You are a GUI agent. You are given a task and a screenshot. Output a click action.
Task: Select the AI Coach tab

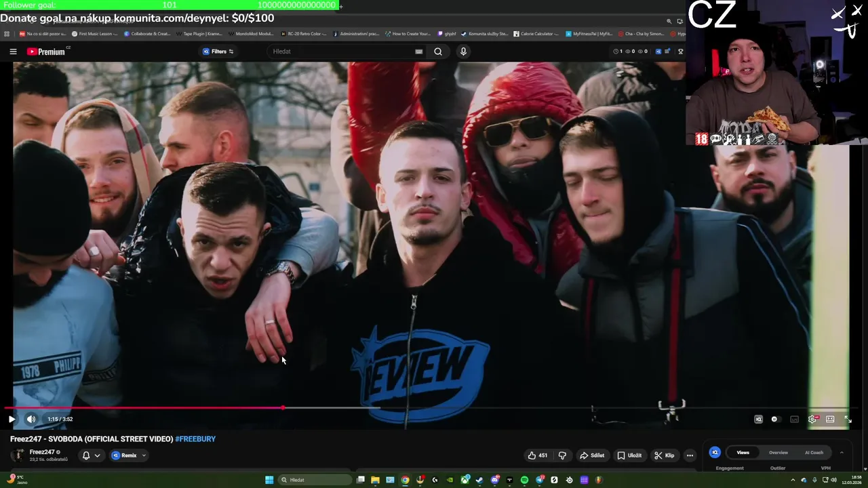[x=814, y=453]
